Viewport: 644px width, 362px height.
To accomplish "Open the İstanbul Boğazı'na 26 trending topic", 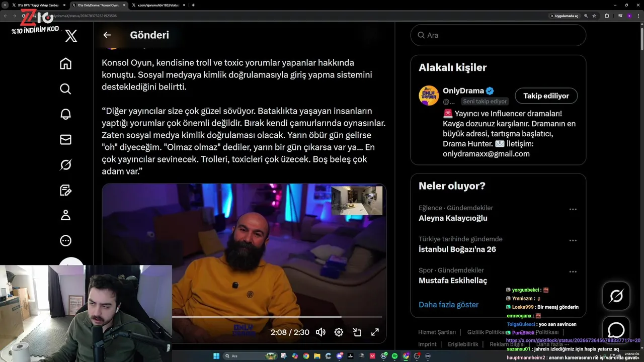I will pyautogui.click(x=457, y=249).
